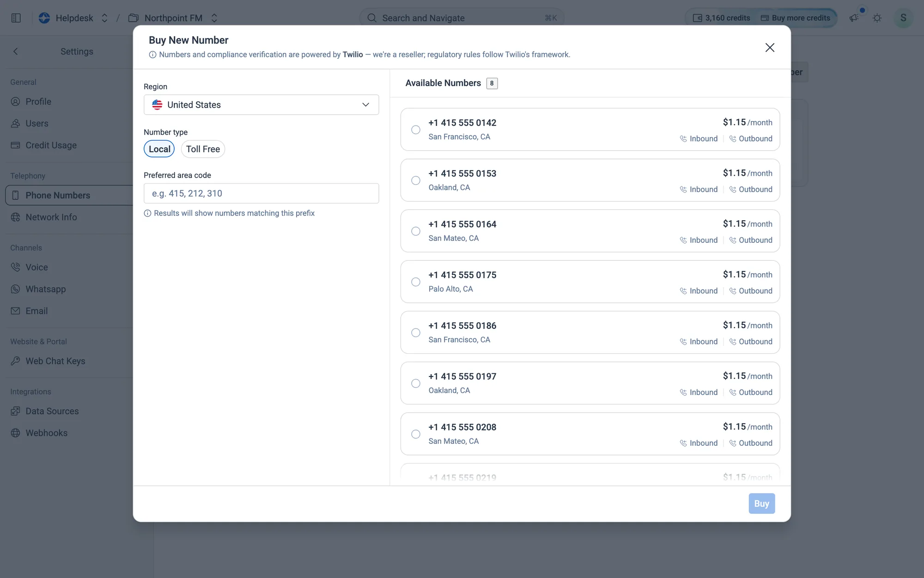This screenshot has height=578, width=924.
Task: Expand the Northpoint FM project switcher
Action: 214,18
